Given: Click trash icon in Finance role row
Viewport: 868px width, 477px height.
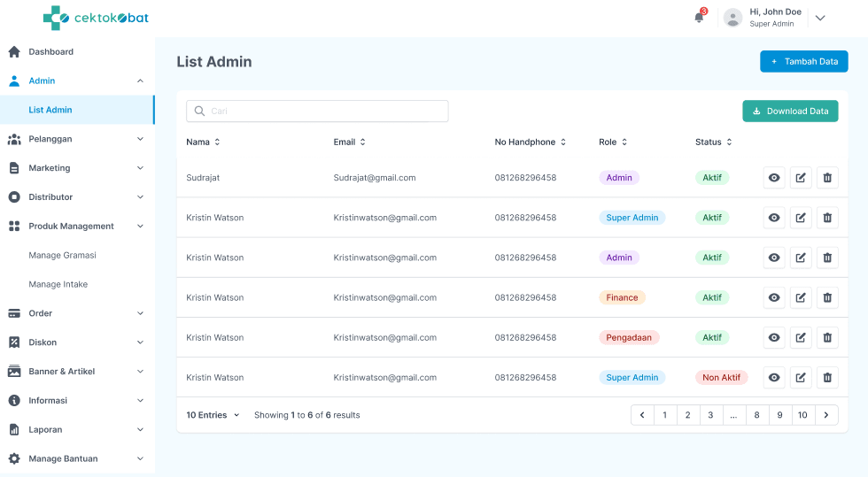Looking at the screenshot, I should (x=827, y=297).
